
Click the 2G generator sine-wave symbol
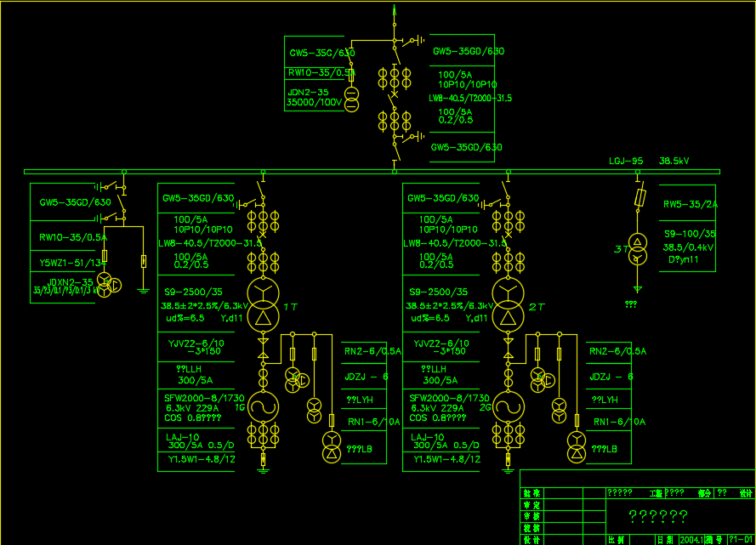(x=509, y=406)
